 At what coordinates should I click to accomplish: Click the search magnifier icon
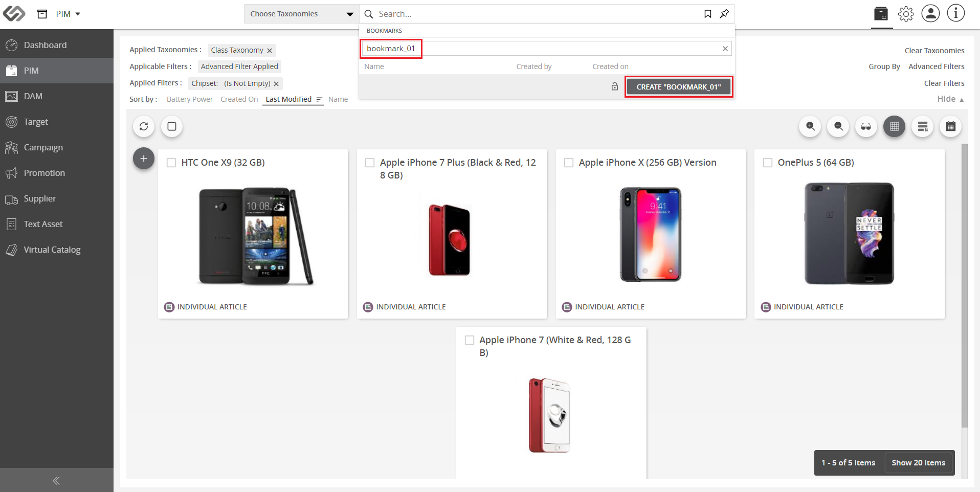pyautogui.click(x=369, y=14)
